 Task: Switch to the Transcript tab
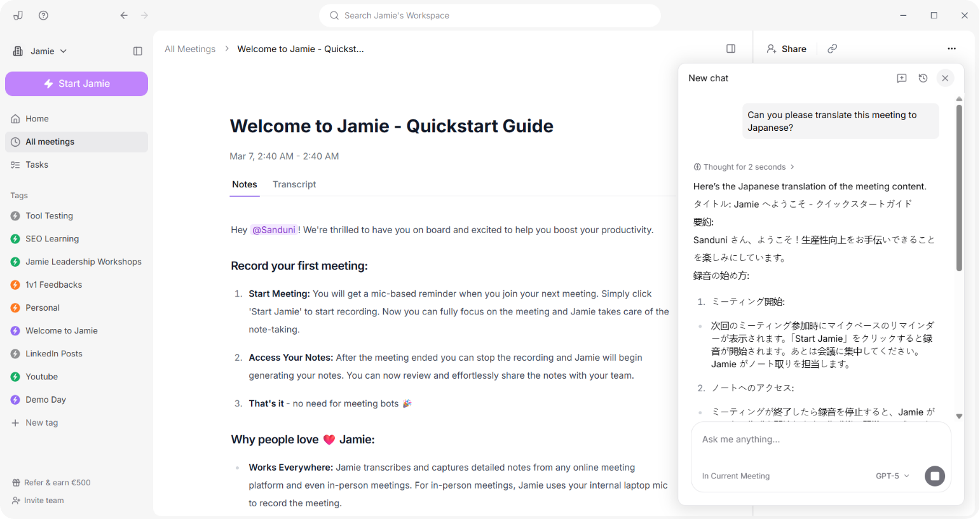[294, 184]
